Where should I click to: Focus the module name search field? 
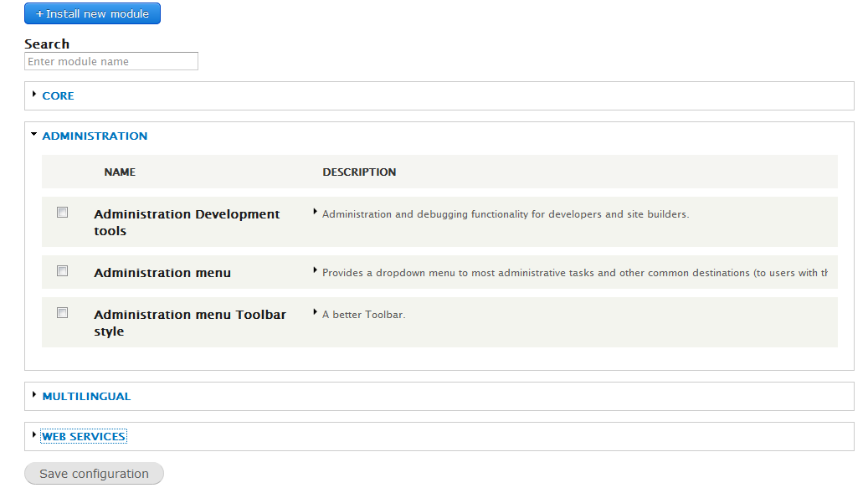pyautogui.click(x=111, y=61)
